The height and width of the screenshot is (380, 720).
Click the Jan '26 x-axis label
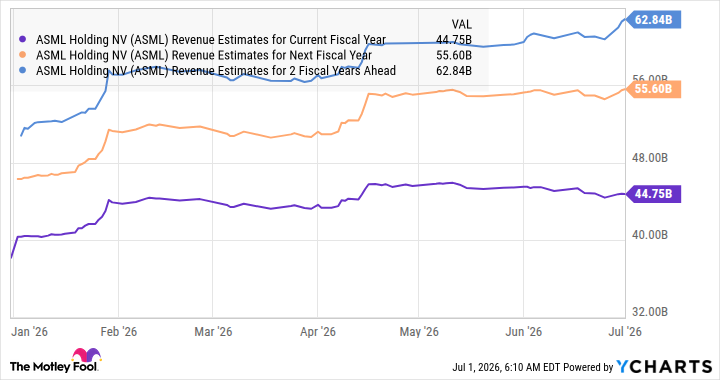29,332
